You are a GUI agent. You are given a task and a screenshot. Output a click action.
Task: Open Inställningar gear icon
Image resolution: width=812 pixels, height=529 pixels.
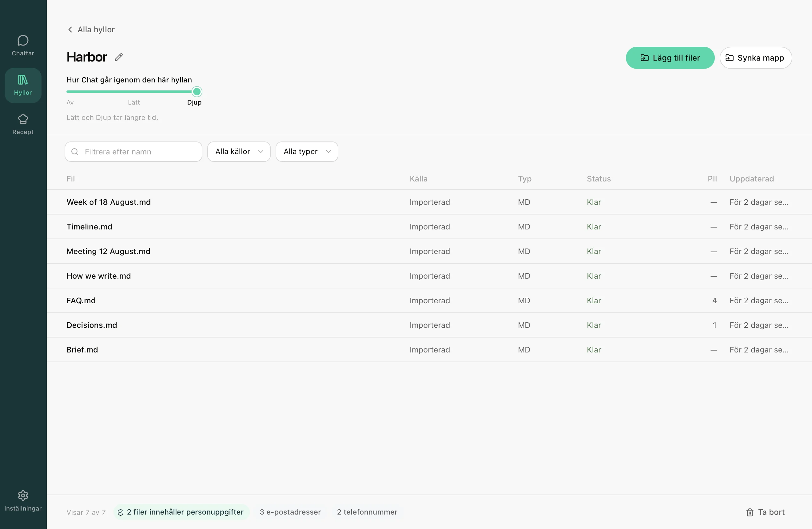coord(23,495)
